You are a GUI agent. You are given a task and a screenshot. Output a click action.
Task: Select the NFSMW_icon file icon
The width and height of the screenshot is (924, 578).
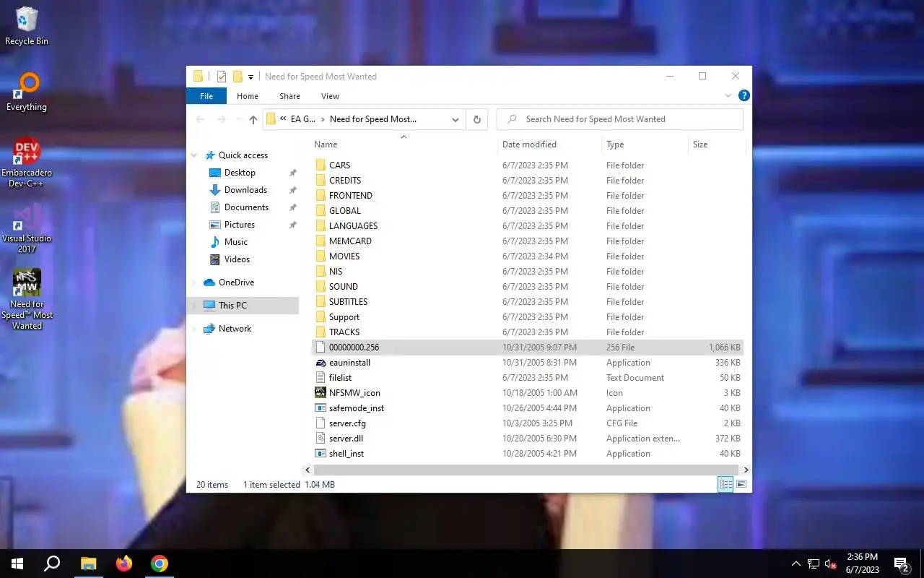point(321,393)
